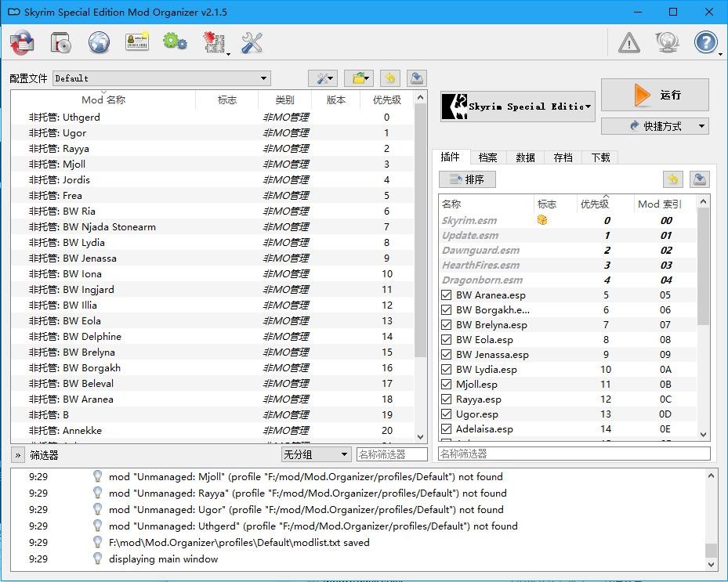The image size is (728, 582).
Task: Click plugin list create backup icon
Action: pos(700,179)
